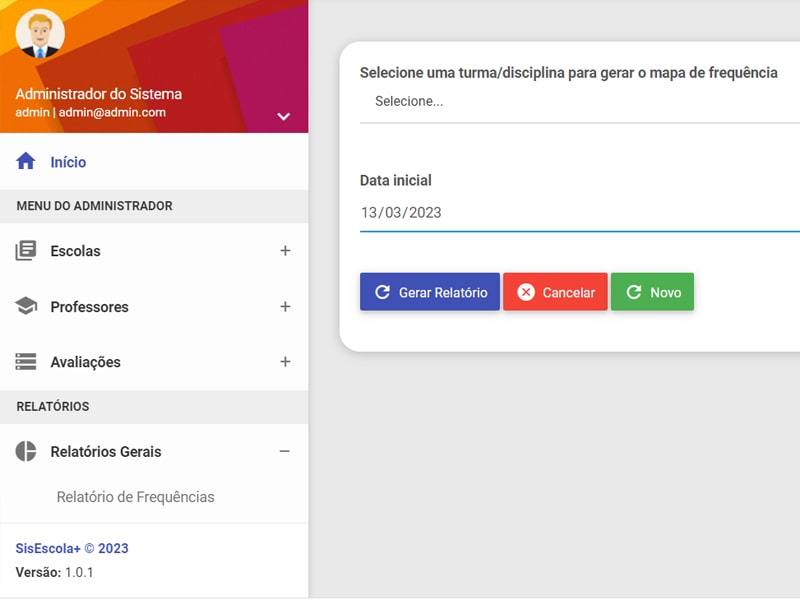
Task: Click the Professores graduation cap icon
Action: pyautogui.click(x=26, y=307)
